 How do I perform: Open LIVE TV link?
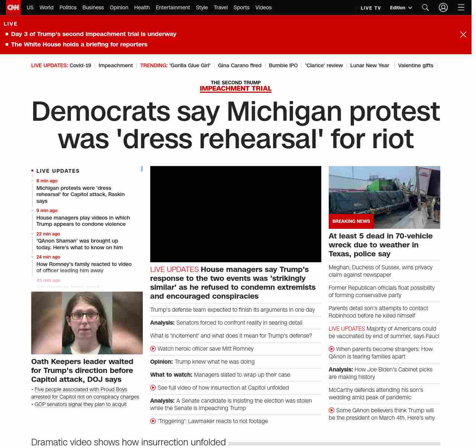point(371,8)
